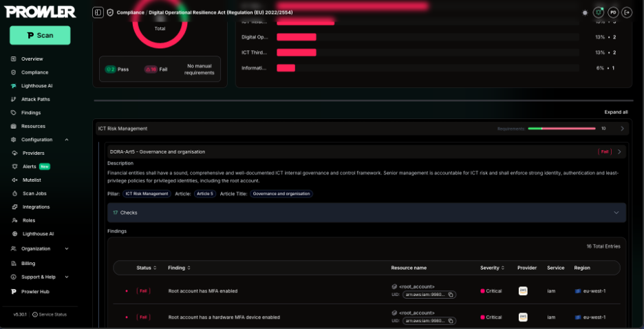Image resolution: width=644 pixels, height=329 pixels.
Task: Open finding Root account has a hardware MFA device
Action: (224, 317)
